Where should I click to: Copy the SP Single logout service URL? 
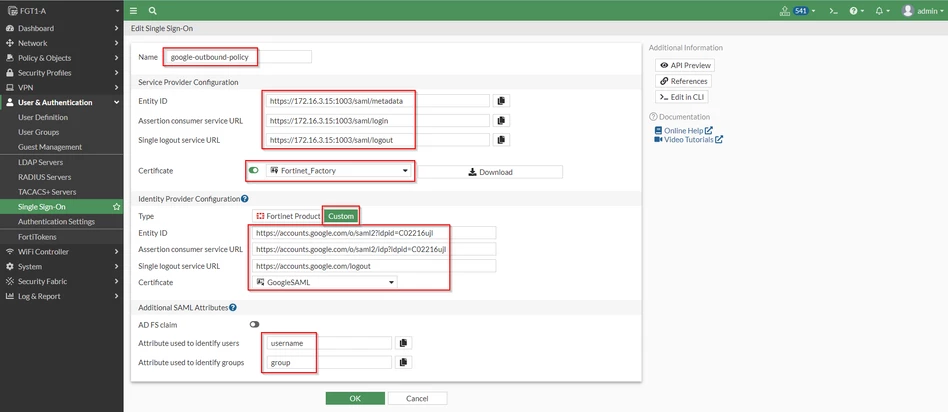pyautogui.click(x=501, y=140)
